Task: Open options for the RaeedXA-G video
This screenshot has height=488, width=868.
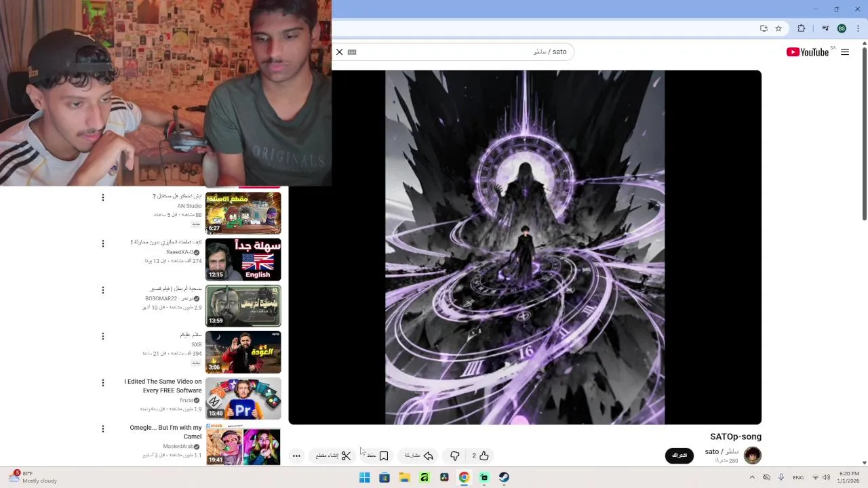Action: (x=103, y=244)
